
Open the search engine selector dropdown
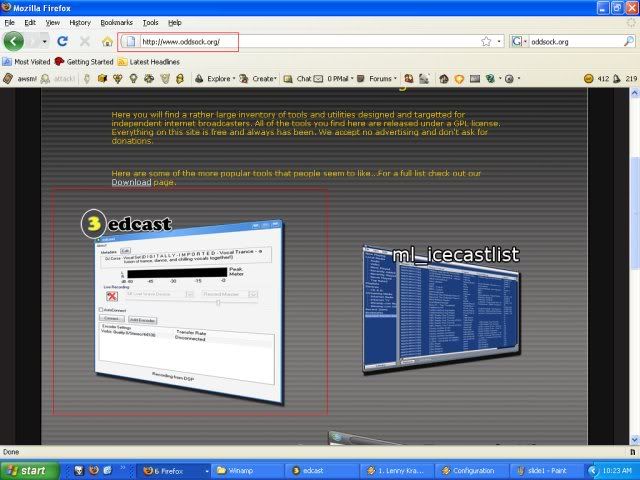click(x=525, y=41)
